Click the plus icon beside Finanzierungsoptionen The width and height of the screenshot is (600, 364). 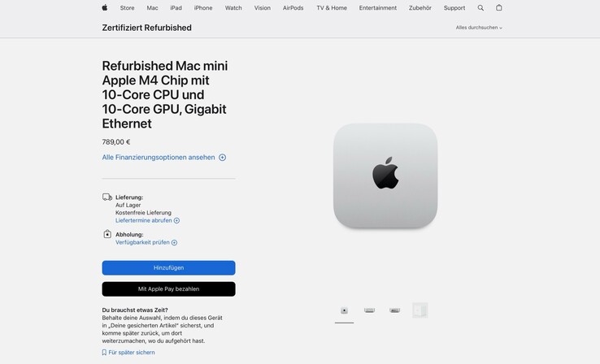222,158
